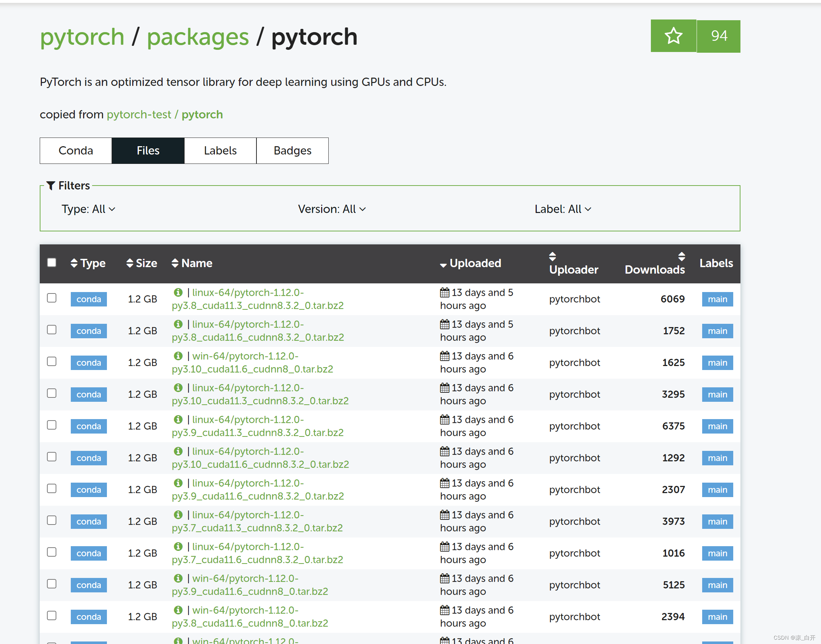
Task: Click calendar icon in the 1292 downloads row
Action: tap(445, 451)
